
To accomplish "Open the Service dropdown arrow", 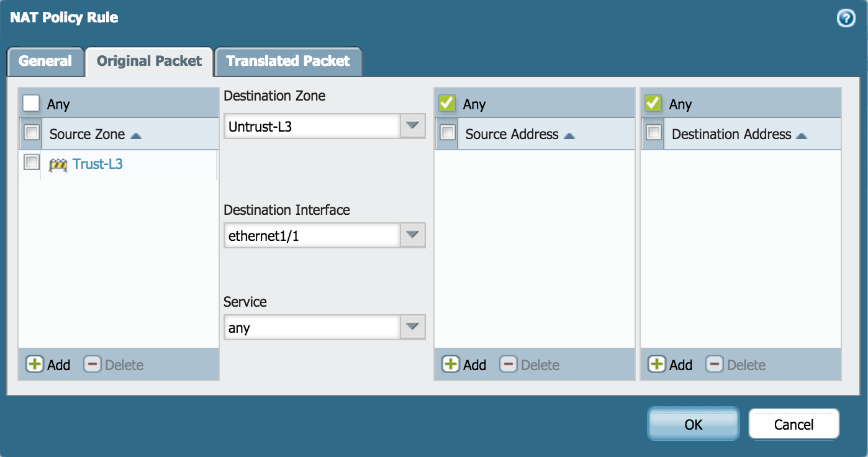I will click(x=412, y=327).
